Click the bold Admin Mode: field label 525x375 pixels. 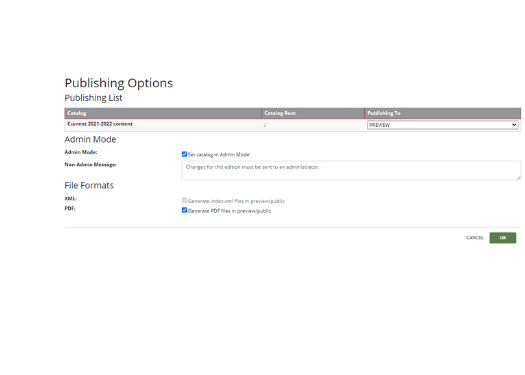tap(81, 152)
